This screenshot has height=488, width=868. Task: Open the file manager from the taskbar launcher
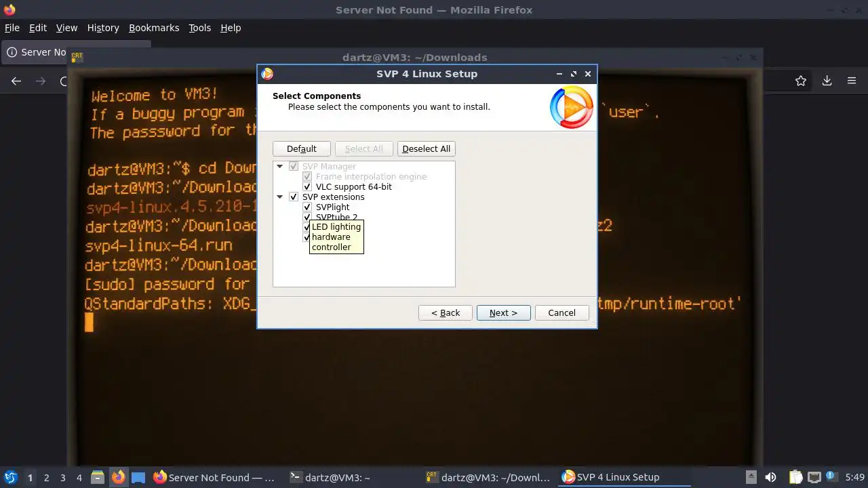pos(97,478)
